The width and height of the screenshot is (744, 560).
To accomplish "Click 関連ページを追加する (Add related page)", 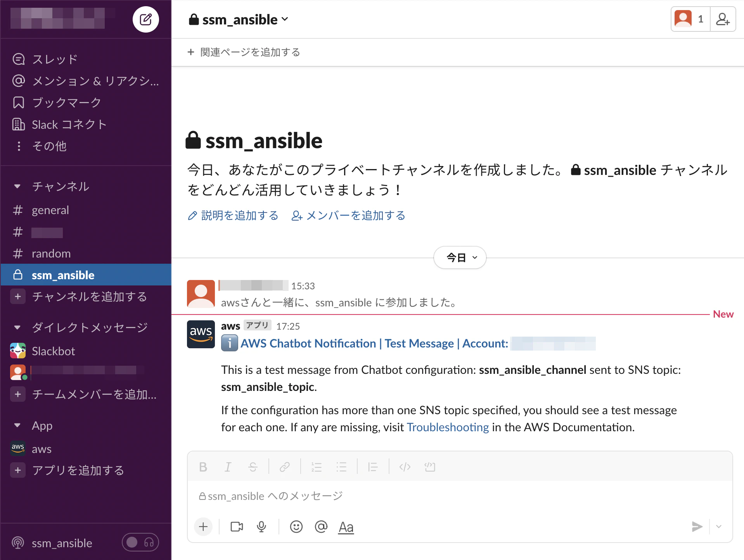I will coord(244,52).
